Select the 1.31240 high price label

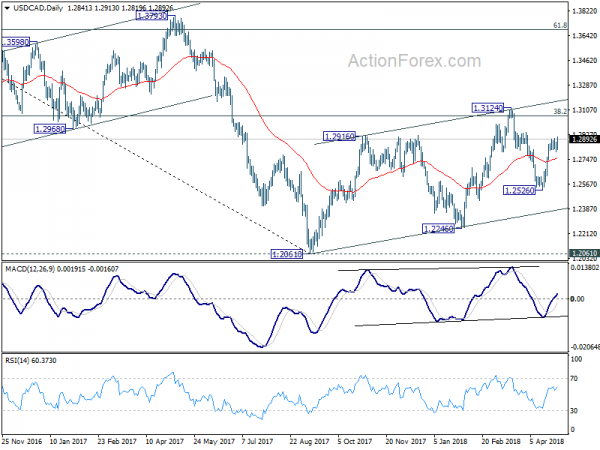[488, 108]
